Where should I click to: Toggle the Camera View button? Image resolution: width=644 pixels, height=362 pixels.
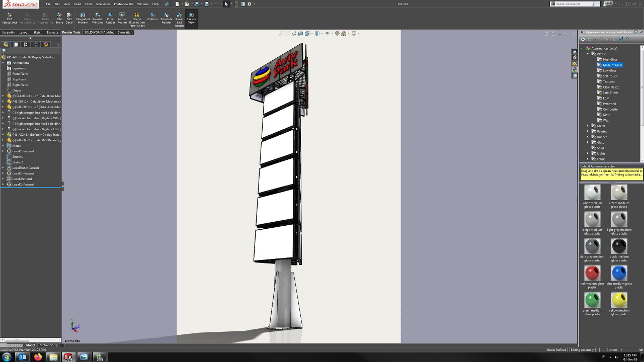(x=191, y=18)
